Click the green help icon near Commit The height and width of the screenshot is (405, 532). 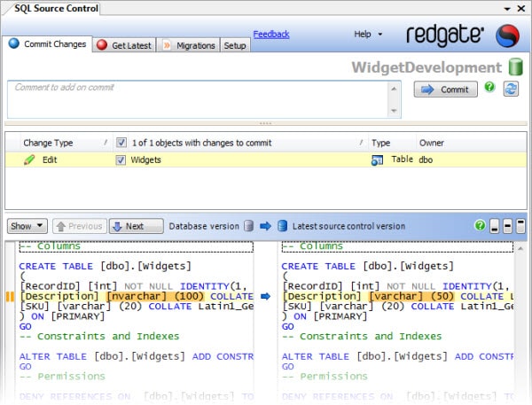pos(489,88)
